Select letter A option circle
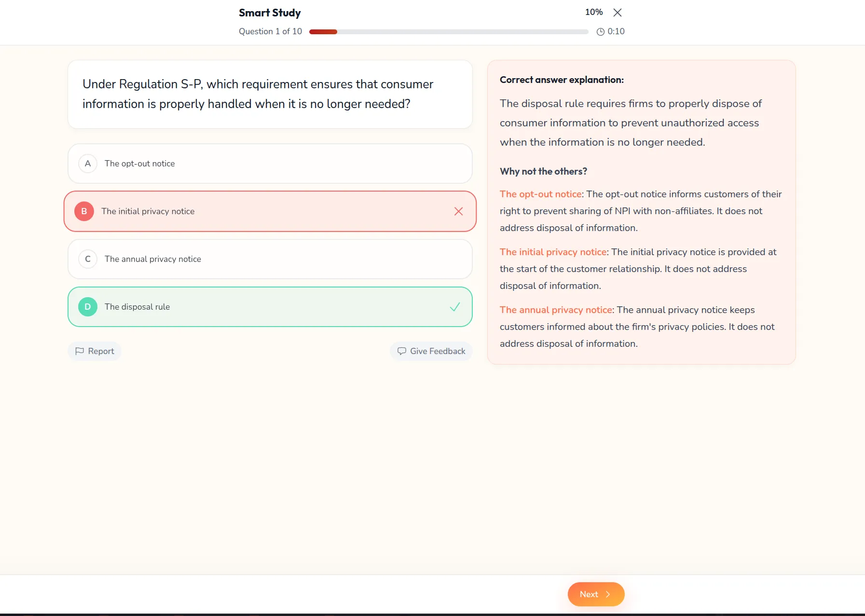This screenshot has width=865, height=616. pos(88,164)
